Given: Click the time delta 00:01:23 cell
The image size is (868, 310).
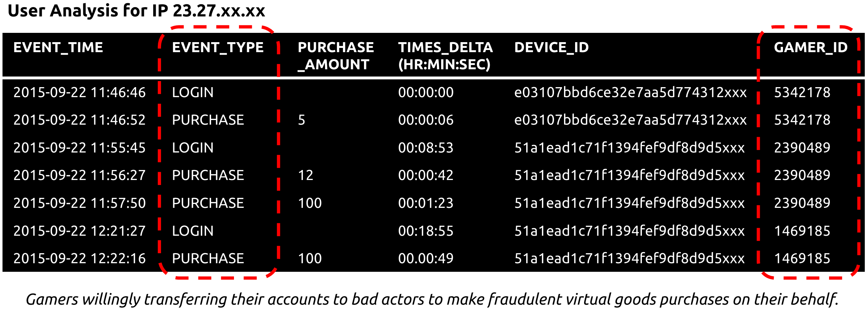Looking at the screenshot, I should (426, 203).
